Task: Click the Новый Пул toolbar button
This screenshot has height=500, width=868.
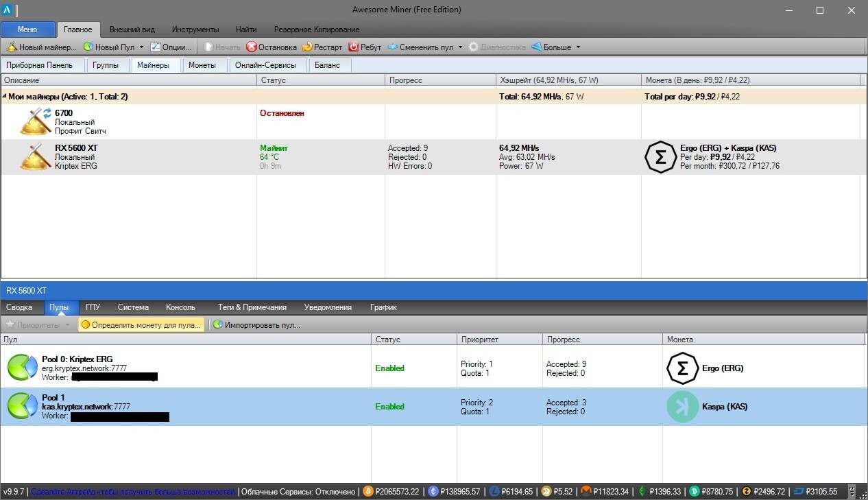Action: [x=109, y=47]
